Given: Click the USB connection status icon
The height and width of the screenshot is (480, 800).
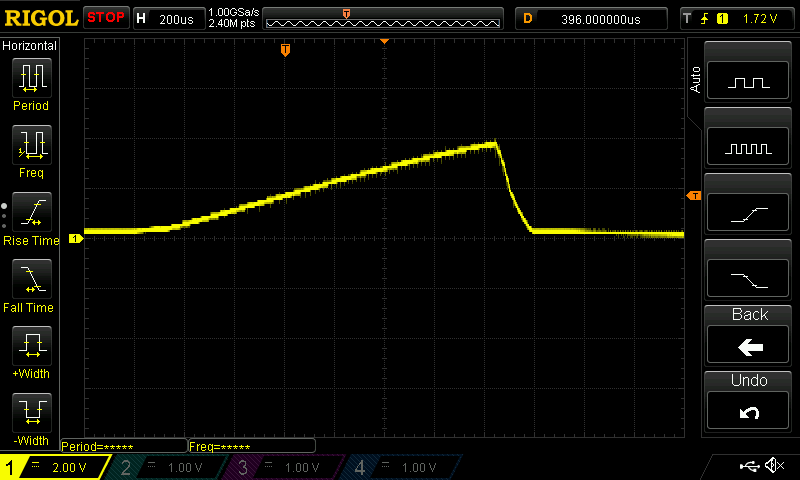Looking at the screenshot, I should point(749,465).
